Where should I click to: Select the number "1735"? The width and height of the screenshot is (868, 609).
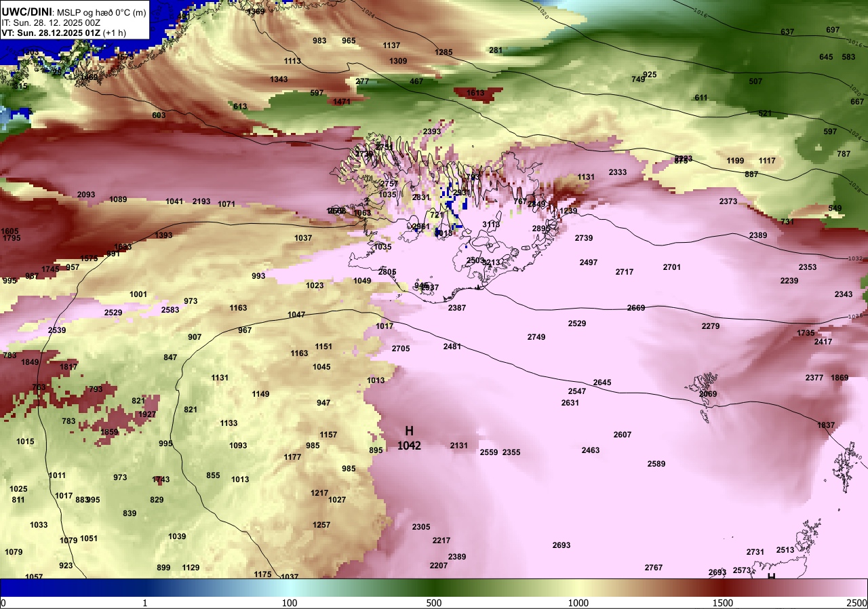(806, 333)
